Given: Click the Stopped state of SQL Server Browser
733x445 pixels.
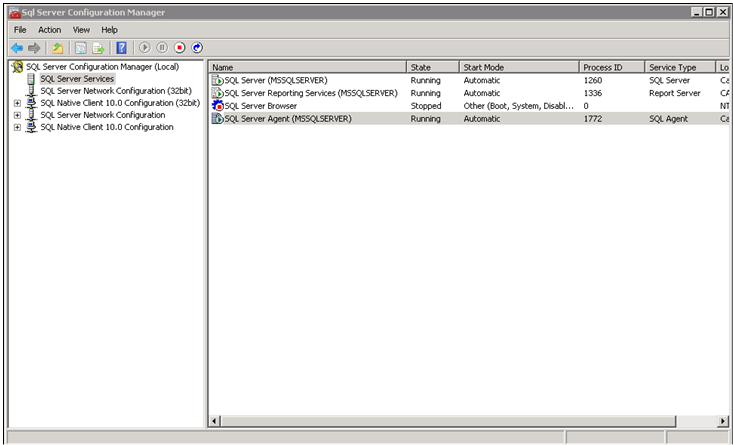Looking at the screenshot, I should click(426, 106).
